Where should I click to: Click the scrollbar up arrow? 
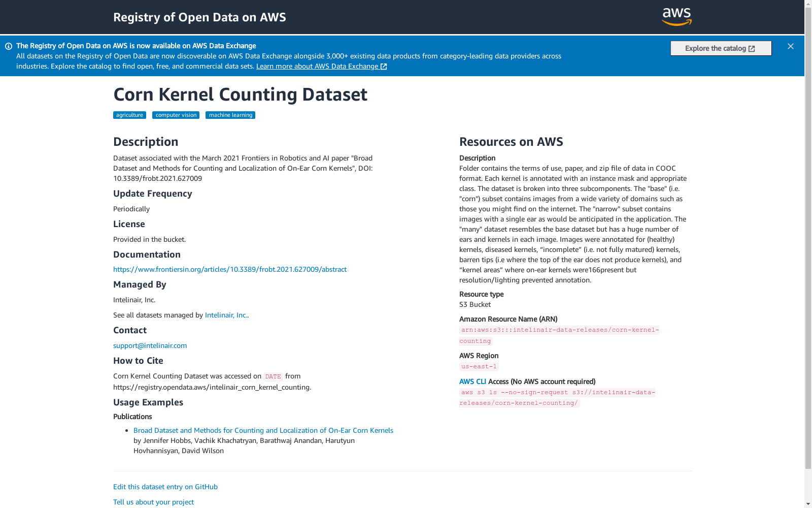pyautogui.click(x=808, y=4)
